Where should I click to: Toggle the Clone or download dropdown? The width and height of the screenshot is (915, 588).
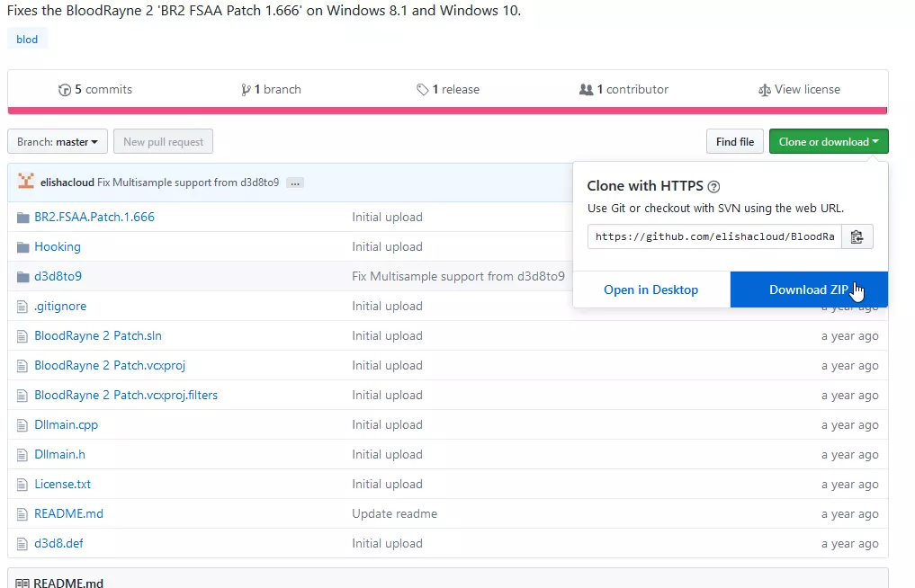click(x=829, y=142)
